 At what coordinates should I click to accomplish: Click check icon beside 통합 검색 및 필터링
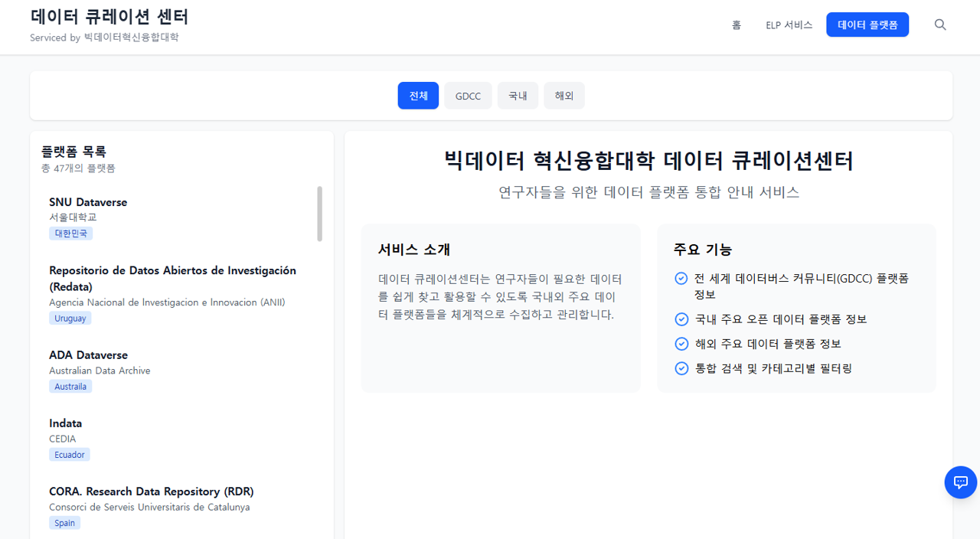[681, 368]
